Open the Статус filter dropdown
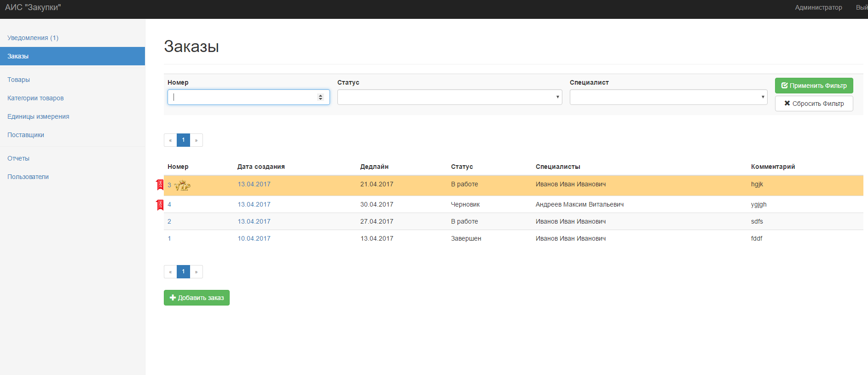868x375 pixels. (450, 97)
